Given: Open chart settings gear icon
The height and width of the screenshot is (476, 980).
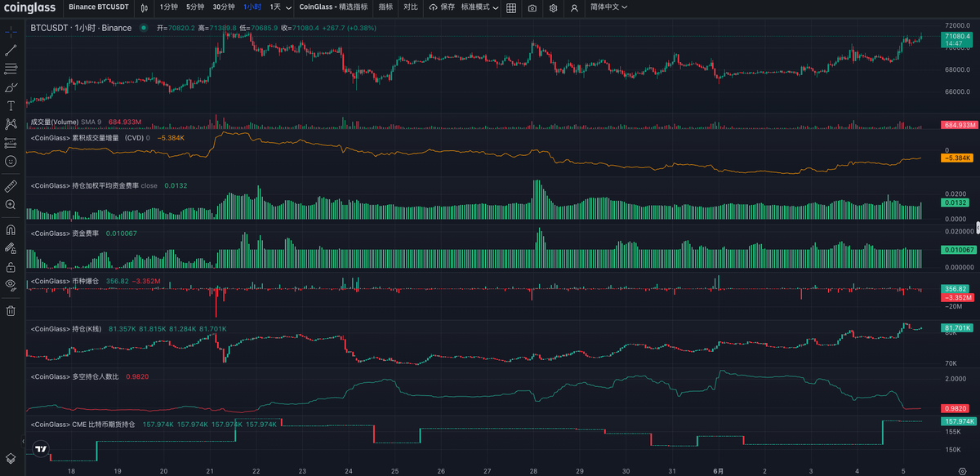Looking at the screenshot, I should coord(554,7).
